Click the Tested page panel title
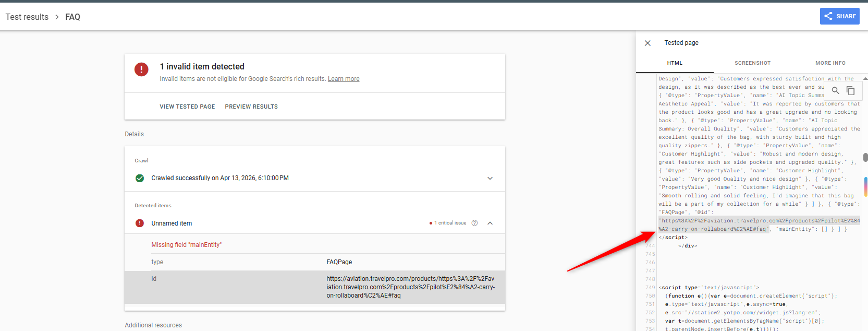This screenshot has height=331, width=868. (681, 43)
